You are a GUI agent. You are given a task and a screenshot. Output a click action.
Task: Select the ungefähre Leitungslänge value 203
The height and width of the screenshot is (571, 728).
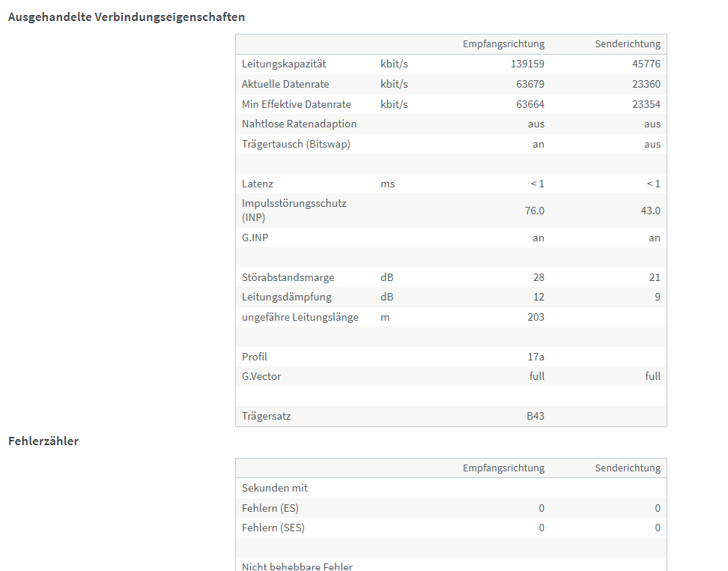point(536,317)
